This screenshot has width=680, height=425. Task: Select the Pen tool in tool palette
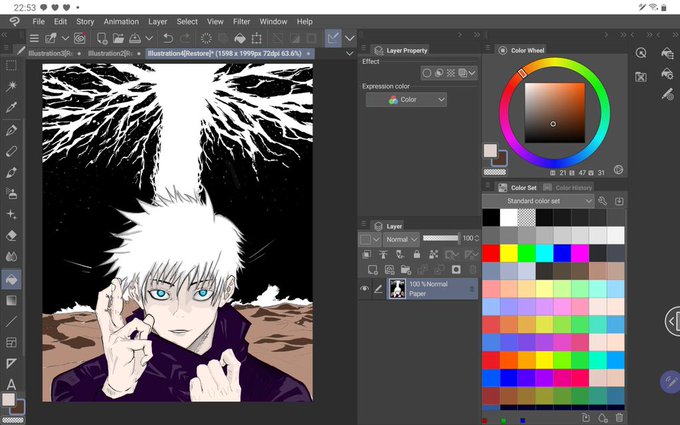[x=11, y=130]
